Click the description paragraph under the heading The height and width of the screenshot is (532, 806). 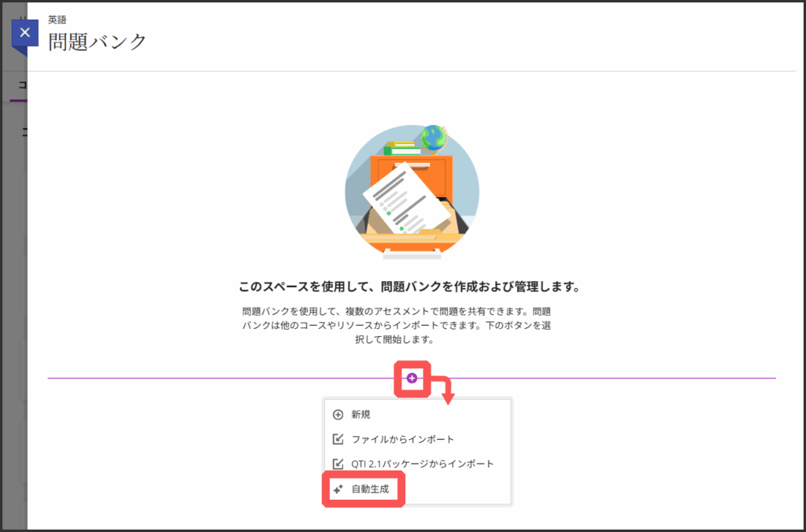(x=397, y=326)
